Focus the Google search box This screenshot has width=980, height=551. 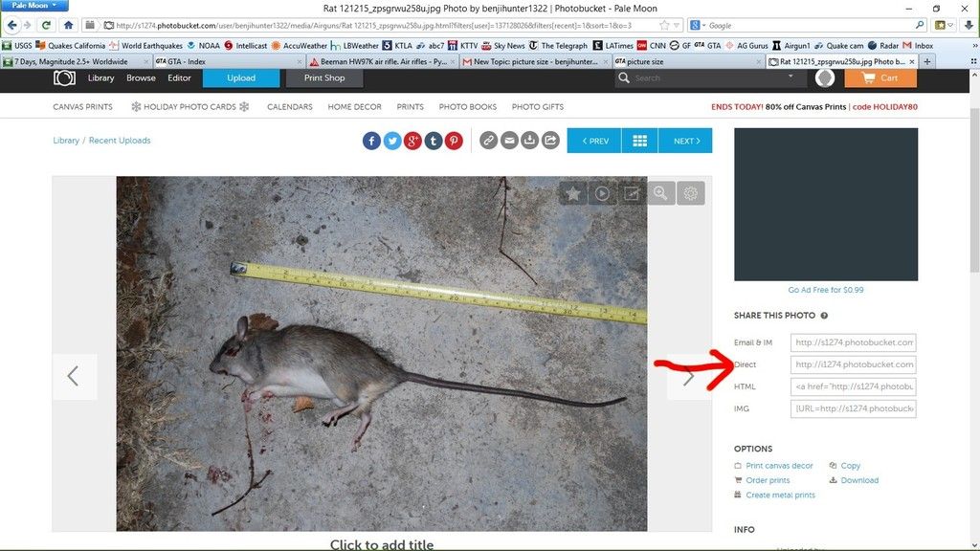(x=810, y=26)
